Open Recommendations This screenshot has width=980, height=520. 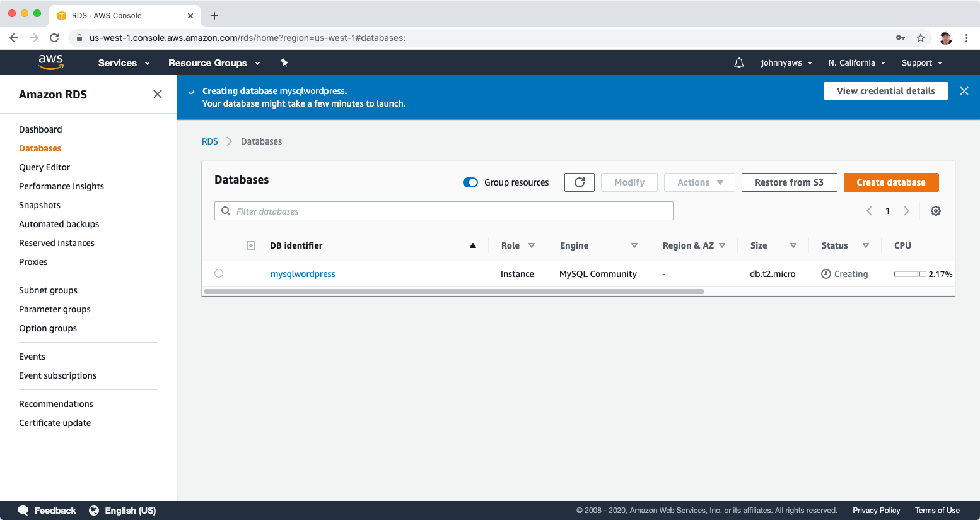point(56,404)
